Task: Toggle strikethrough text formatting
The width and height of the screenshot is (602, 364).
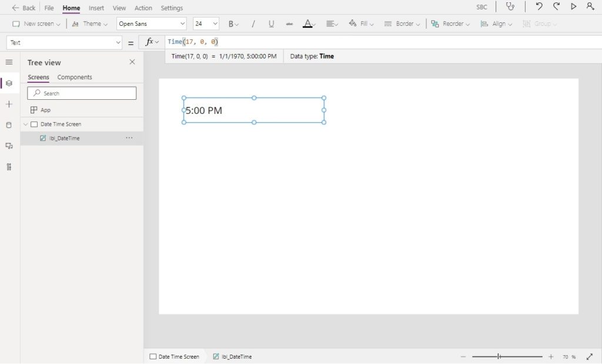Action: pos(289,24)
